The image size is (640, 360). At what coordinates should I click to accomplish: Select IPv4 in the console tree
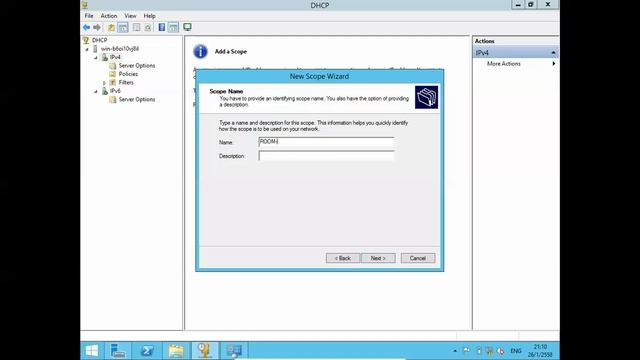pos(115,57)
